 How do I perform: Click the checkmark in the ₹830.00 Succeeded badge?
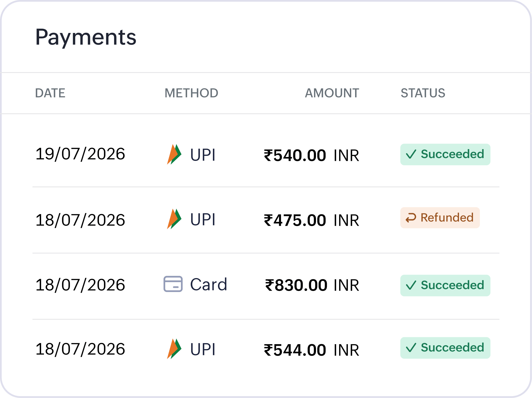pyautogui.click(x=411, y=285)
